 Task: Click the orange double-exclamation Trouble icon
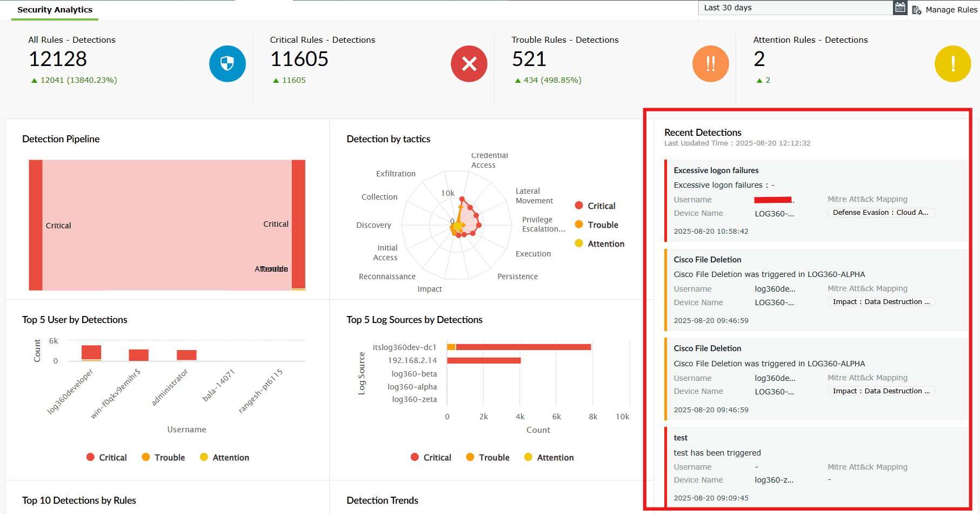[710, 63]
